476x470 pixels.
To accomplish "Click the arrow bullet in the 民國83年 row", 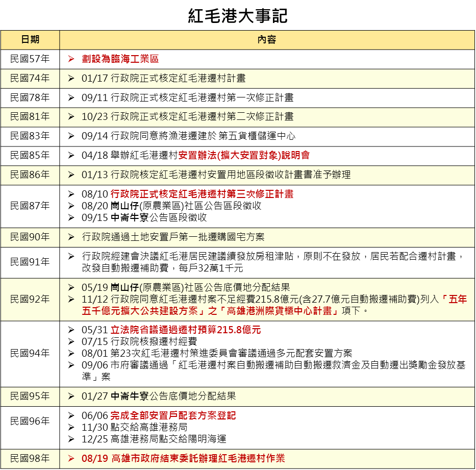I will point(71,136).
